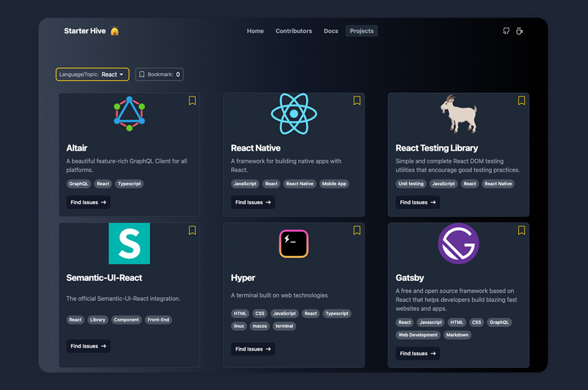Select the CSS tag on Gatsby
Screen dimensions: 588x390
tap(476, 322)
